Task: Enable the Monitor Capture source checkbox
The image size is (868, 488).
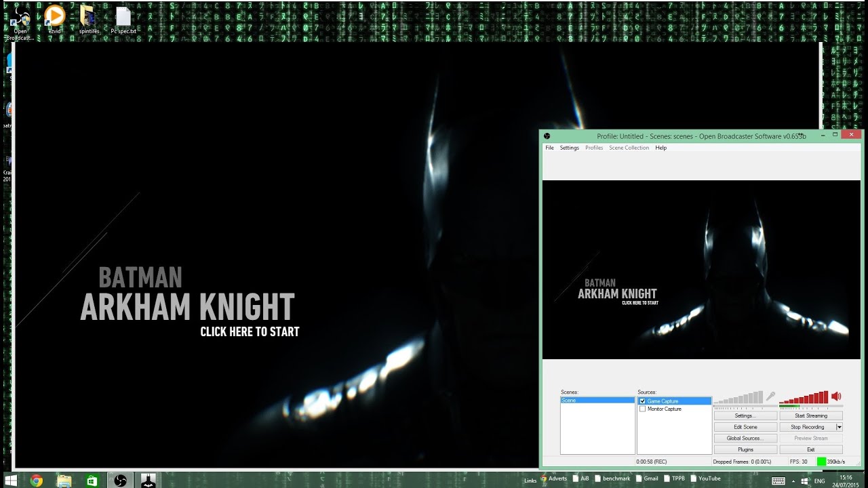Action: tap(643, 409)
